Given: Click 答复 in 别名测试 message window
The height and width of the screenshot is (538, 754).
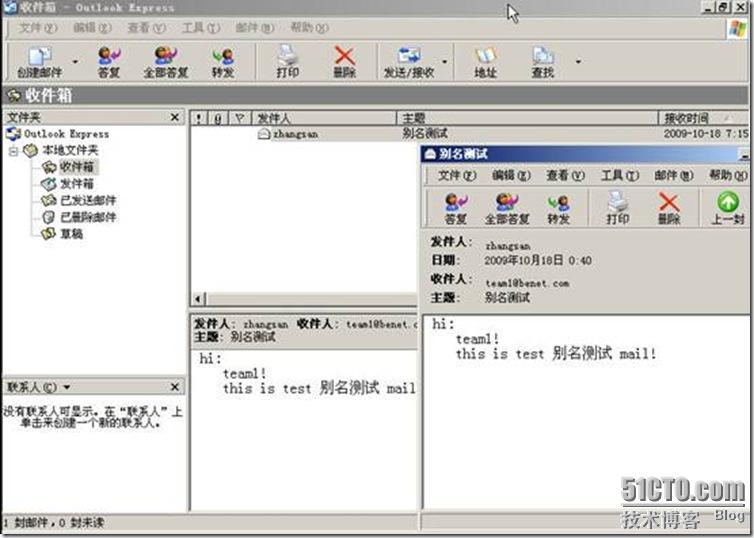Looking at the screenshot, I should pos(456,209).
